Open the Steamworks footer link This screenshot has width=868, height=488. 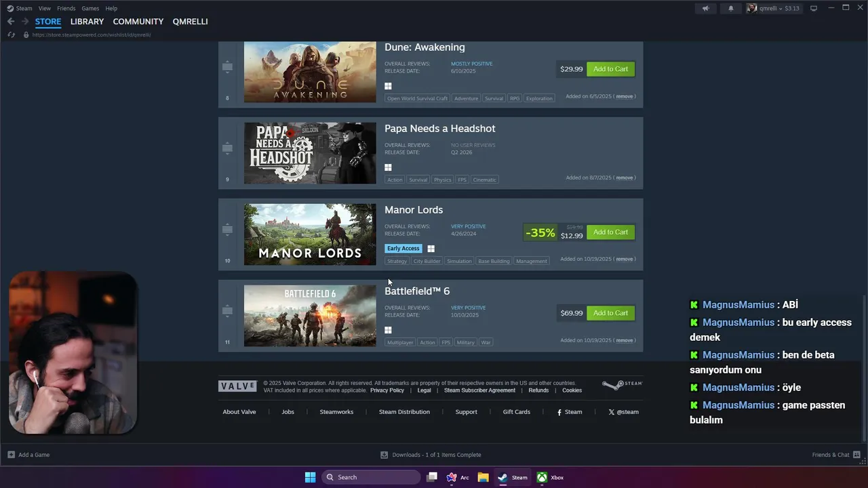tap(336, 412)
